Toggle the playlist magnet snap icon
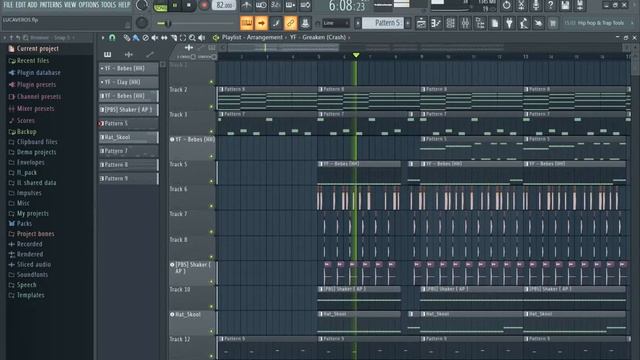Screen dimensions: 640x360 (x=112, y=38)
